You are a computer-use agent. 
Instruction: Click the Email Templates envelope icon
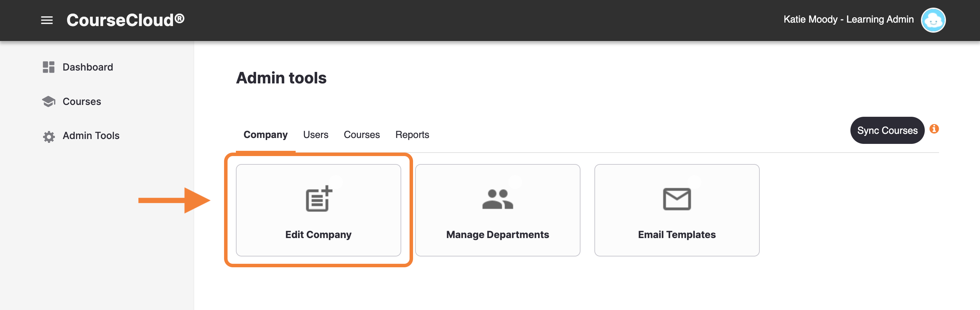click(x=677, y=199)
